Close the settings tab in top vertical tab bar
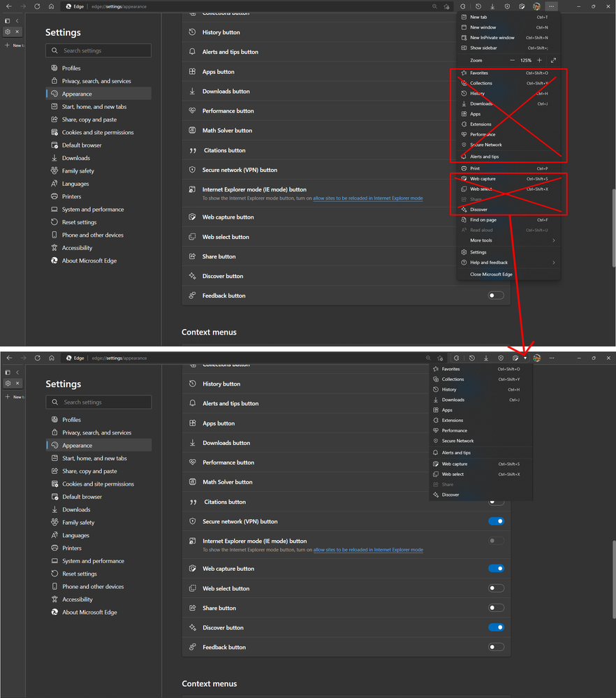Image resolution: width=616 pixels, height=698 pixels. tap(17, 31)
